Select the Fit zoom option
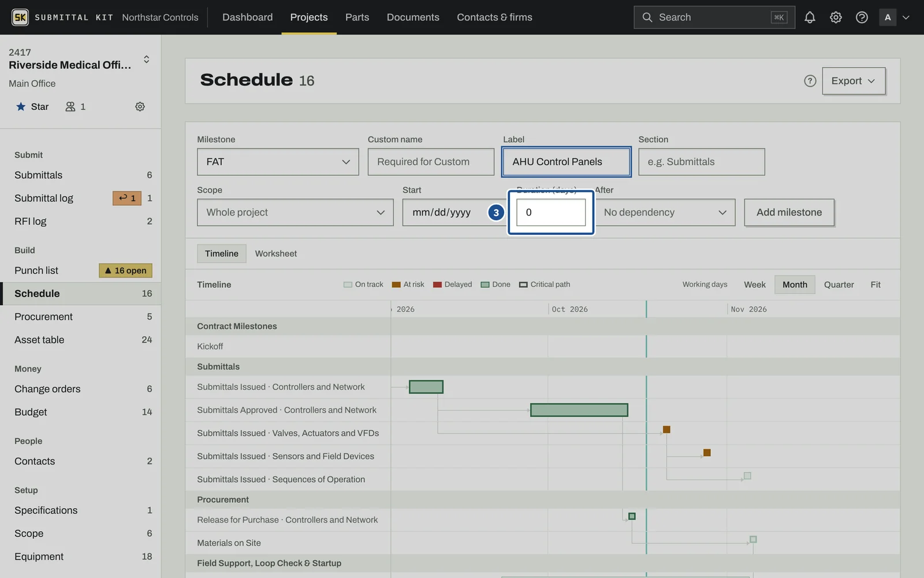 (875, 284)
